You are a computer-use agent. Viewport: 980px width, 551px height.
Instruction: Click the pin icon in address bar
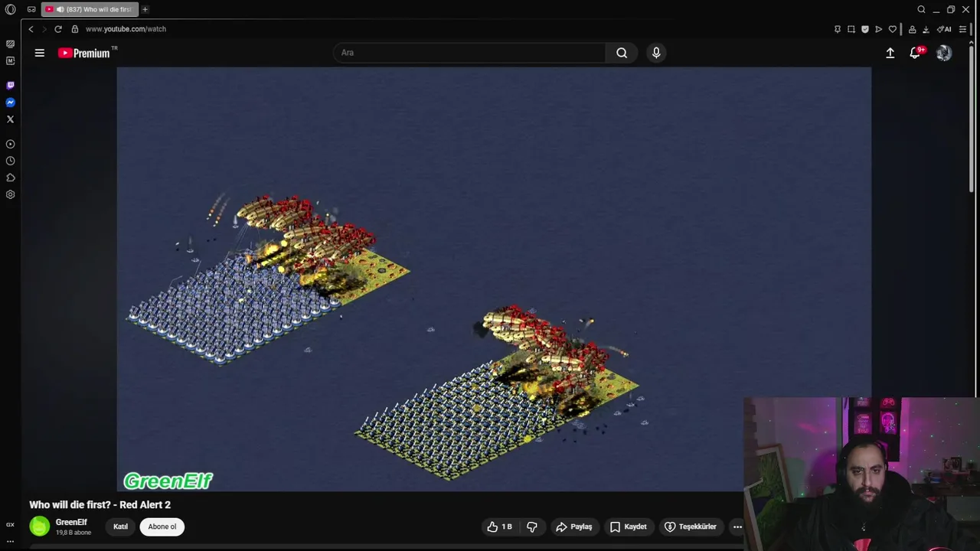(x=838, y=29)
